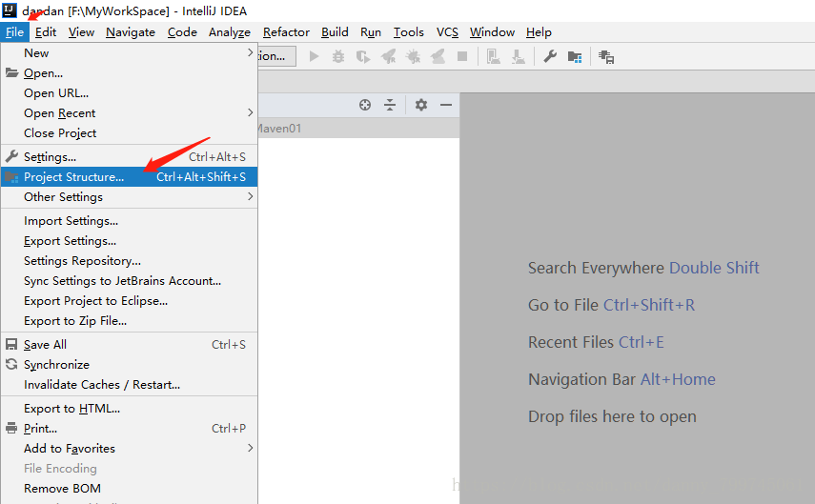Open the Analyze menu
Screen dimensions: 815x504
(x=229, y=32)
